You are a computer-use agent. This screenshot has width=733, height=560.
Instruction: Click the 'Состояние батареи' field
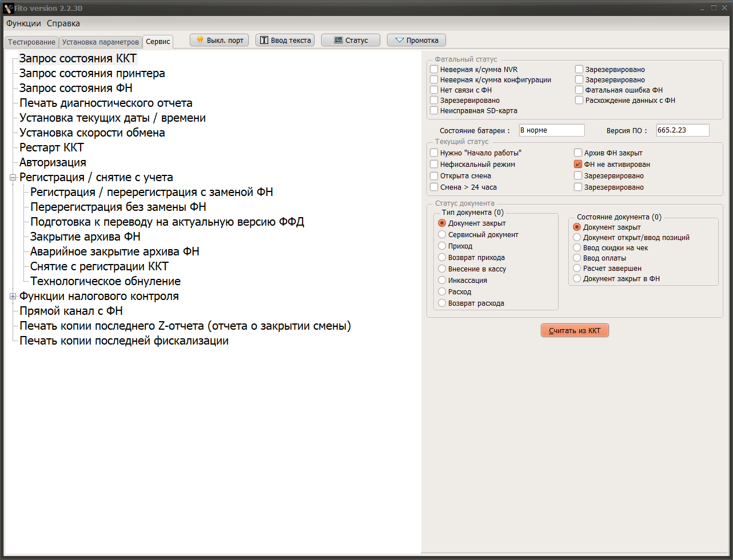click(552, 130)
